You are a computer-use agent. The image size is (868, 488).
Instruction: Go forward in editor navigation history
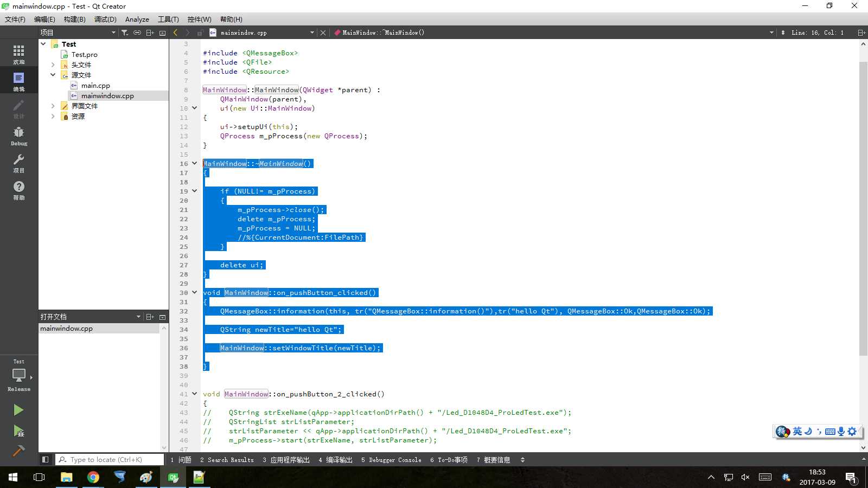pos(188,33)
